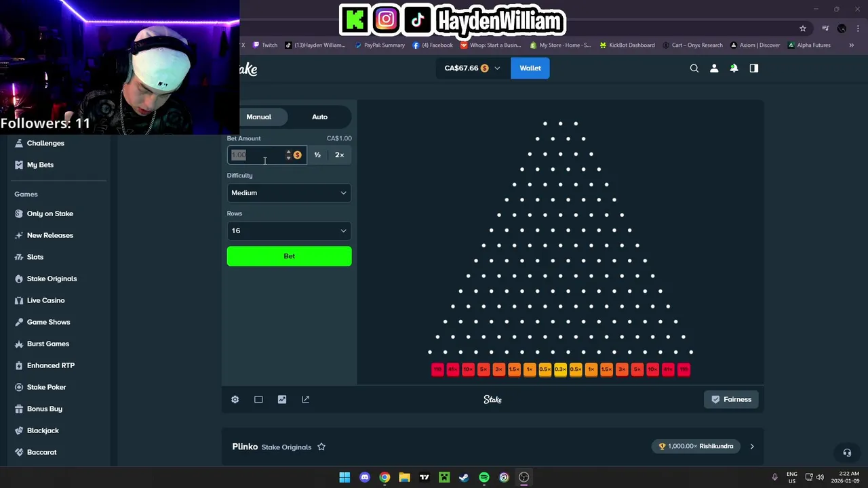
Task: Open Spotify from the taskbar
Action: [484, 477]
